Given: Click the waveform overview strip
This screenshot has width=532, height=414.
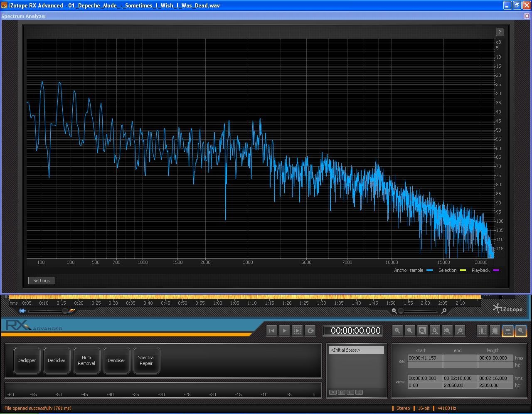Looking at the screenshot, I should pyautogui.click(x=245, y=296).
